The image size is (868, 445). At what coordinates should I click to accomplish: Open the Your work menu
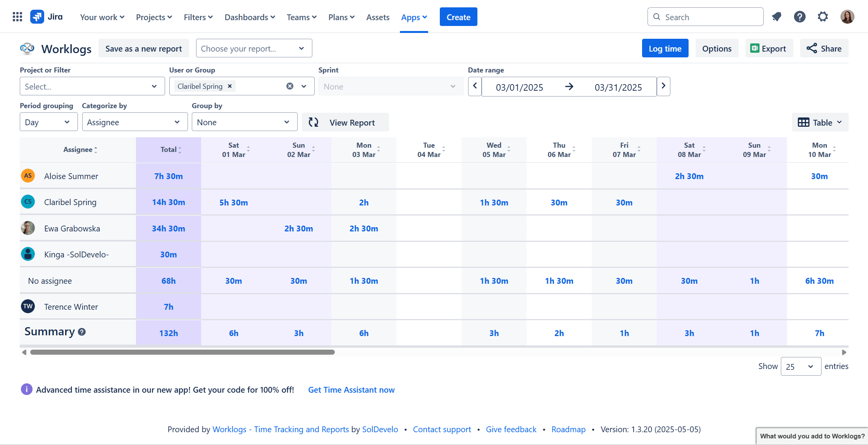(102, 17)
